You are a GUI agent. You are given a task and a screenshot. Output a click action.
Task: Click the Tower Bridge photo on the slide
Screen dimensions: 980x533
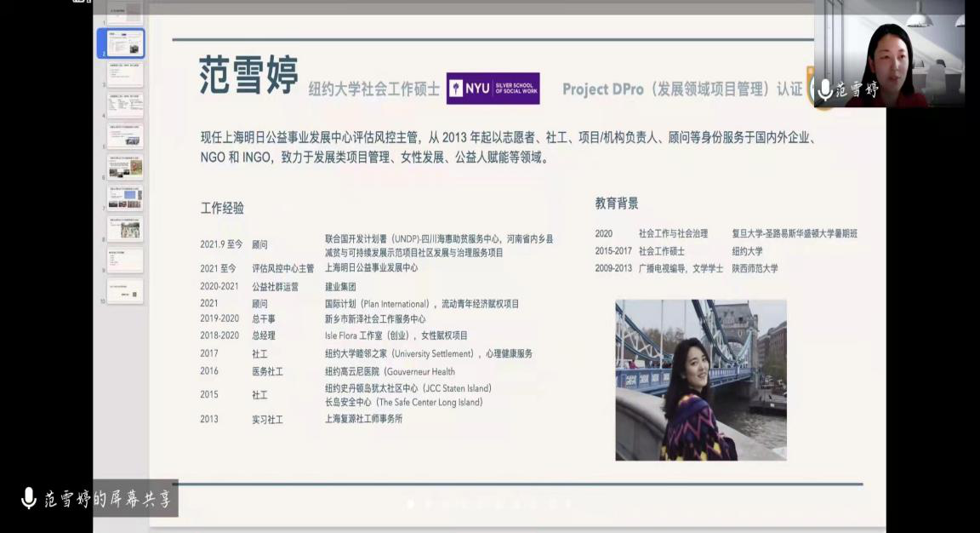(x=700, y=380)
